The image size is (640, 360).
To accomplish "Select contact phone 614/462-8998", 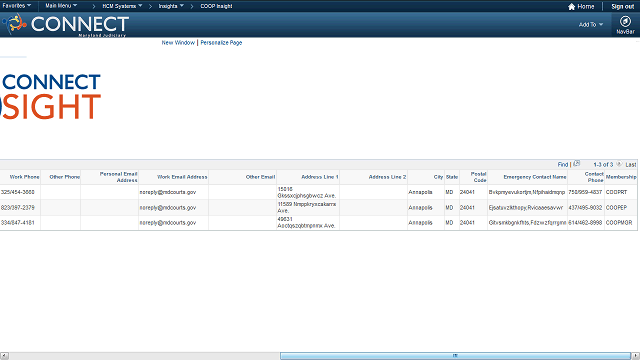I will tap(585, 222).
